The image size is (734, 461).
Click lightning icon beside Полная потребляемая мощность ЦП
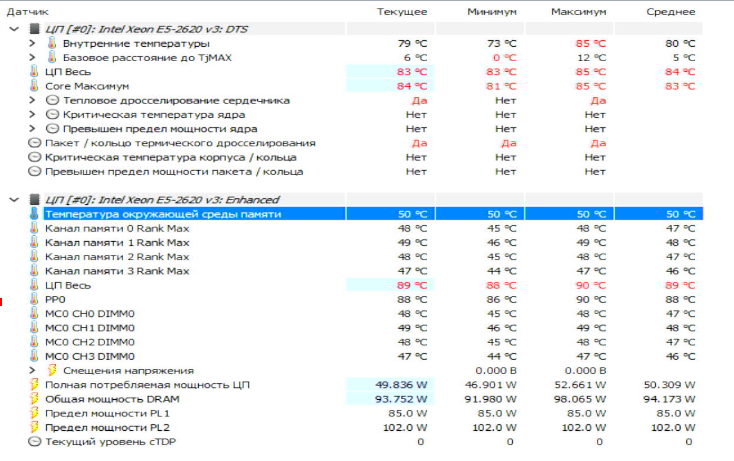coord(34,385)
